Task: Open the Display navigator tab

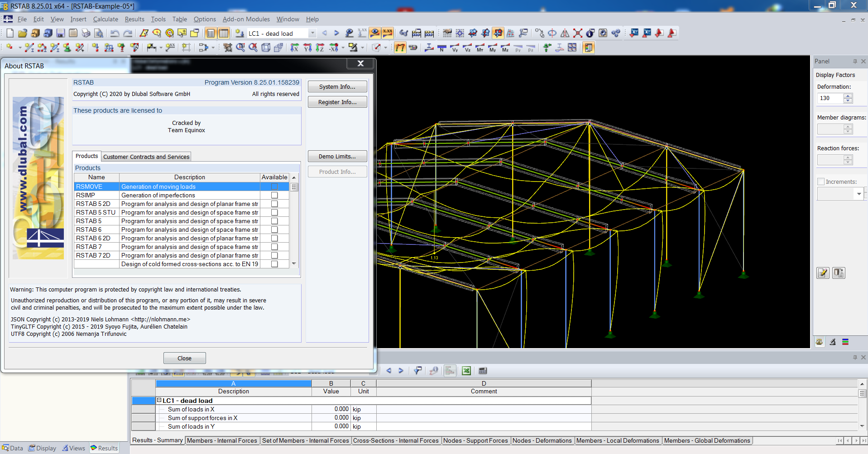Action: click(x=43, y=448)
